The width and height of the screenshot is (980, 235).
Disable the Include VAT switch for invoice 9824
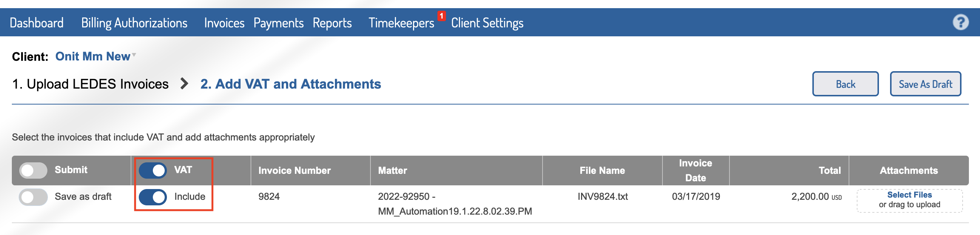[x=153, y=197]
